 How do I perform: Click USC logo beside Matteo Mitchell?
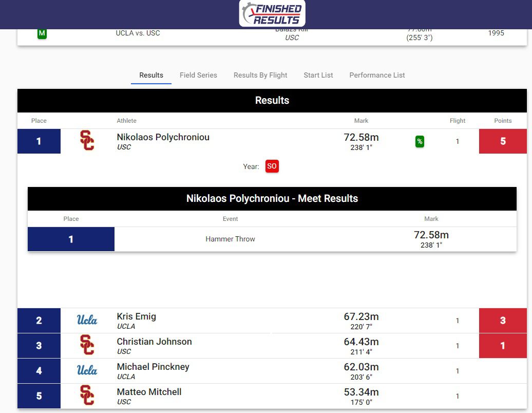(x=87, y=396)
